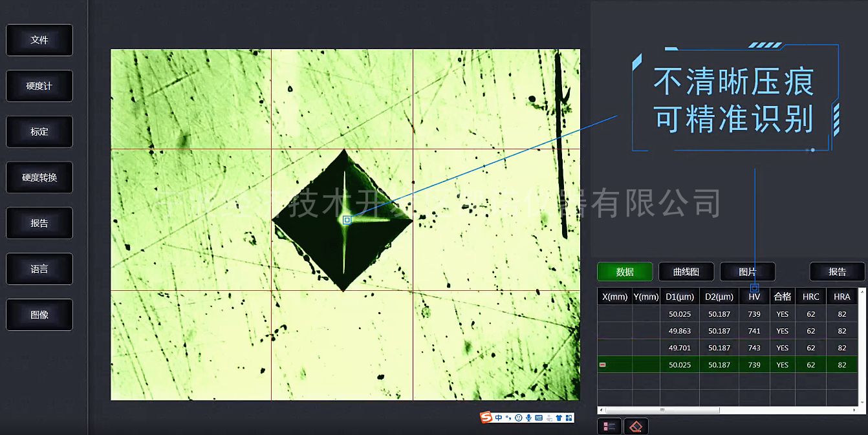Open the 标定 (Calibration) menu

click(39, 132)
